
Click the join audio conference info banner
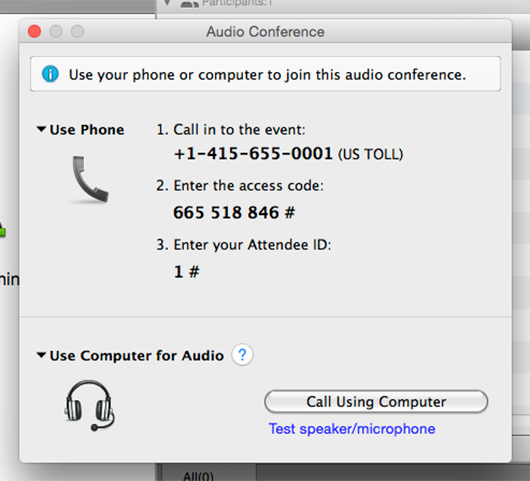[x=265, y=74]
